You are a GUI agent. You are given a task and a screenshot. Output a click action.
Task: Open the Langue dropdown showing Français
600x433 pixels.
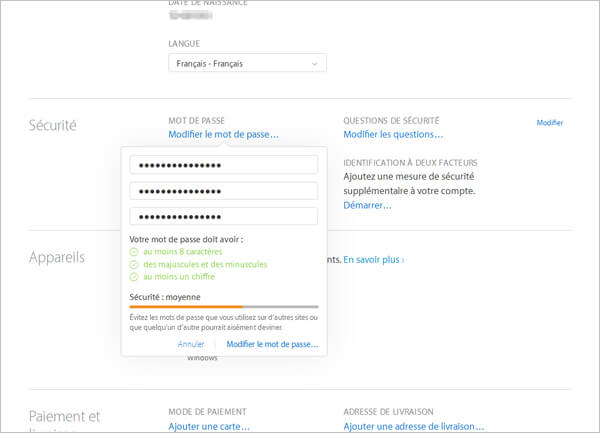point(247,63)
